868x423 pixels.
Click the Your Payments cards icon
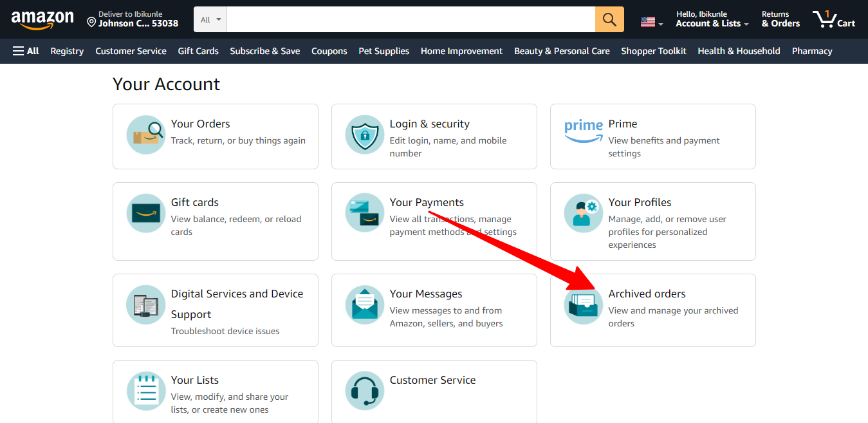pyautogui.click(x=365, y=213)
